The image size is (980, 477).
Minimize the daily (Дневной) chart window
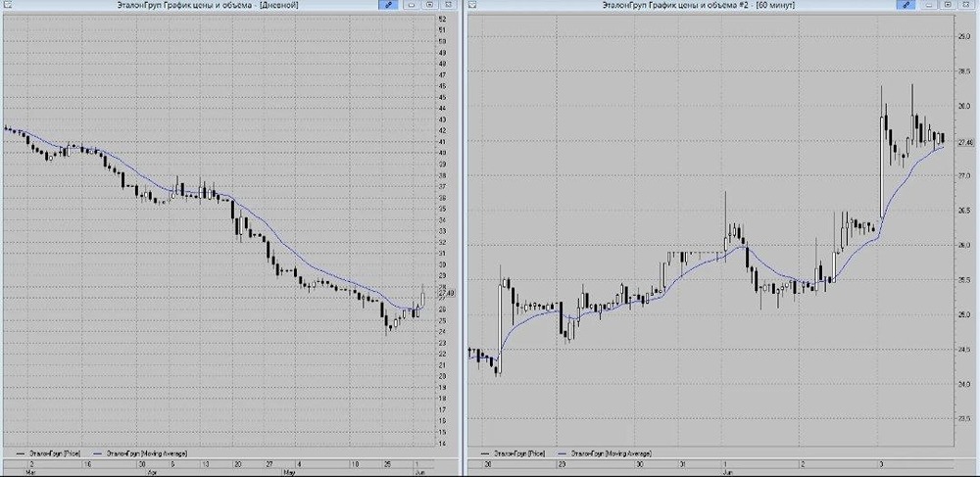tap(413, 4)
